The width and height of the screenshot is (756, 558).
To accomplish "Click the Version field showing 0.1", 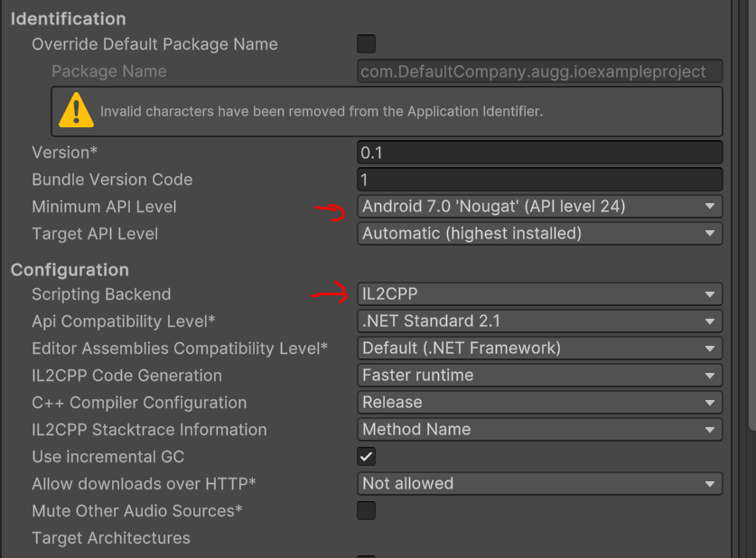I will [x=539, y=153].
